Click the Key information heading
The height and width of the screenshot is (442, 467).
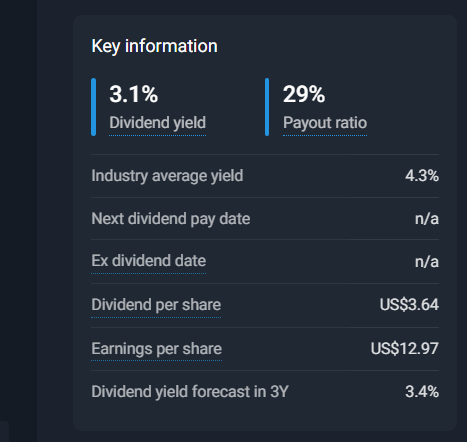point(154,46)
